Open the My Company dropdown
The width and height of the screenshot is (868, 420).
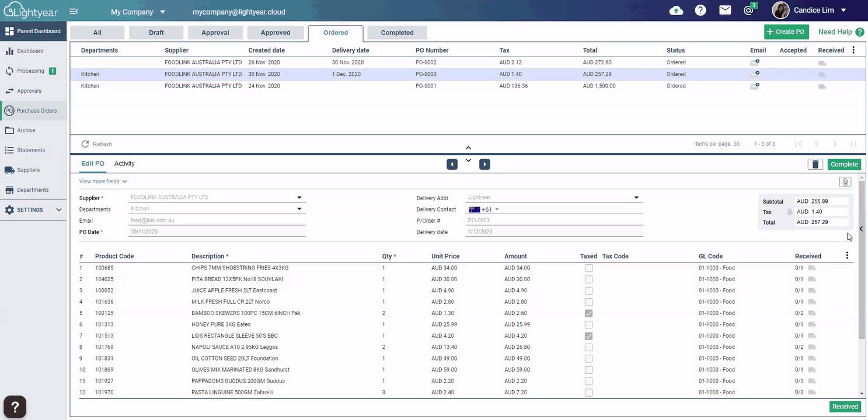point(138,12)
